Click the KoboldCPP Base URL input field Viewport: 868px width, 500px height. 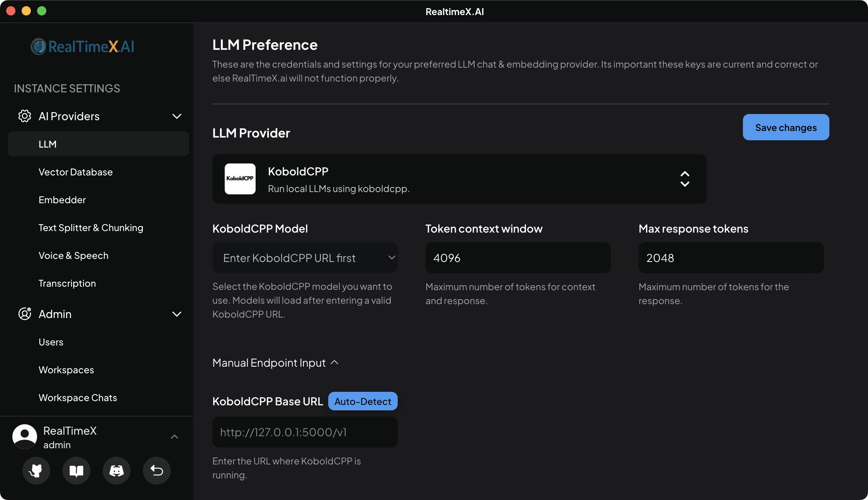(x=305, y=432)
